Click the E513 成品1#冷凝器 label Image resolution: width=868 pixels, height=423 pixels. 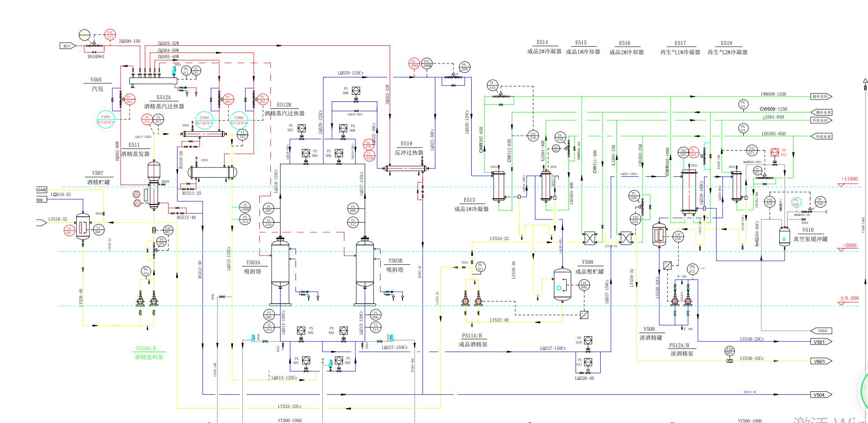(x=471, y=204)
